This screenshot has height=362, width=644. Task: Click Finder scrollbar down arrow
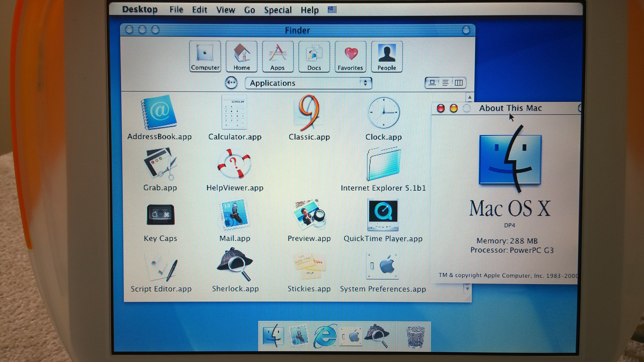(467, 288)
